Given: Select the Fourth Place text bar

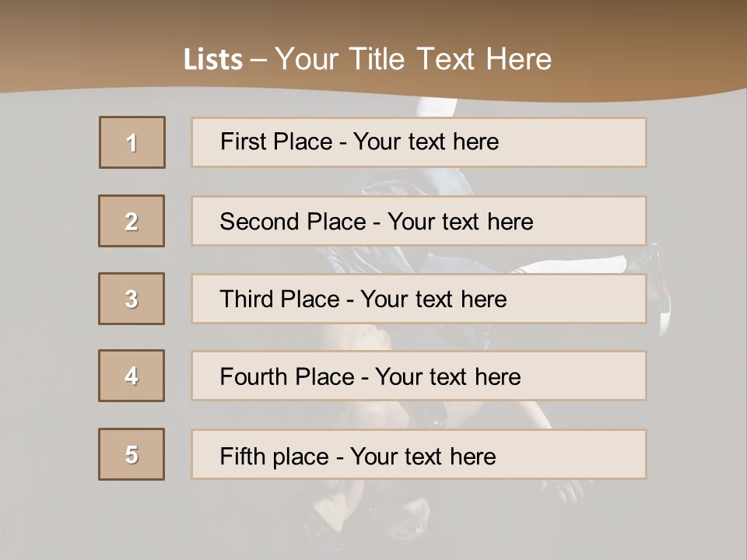Looking at the screenshot, I should click(419, 376).
